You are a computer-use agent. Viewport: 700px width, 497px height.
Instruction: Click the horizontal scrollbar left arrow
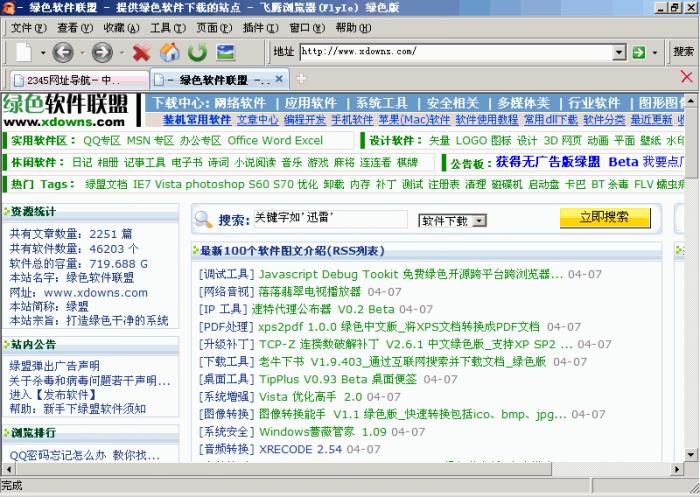point(8,469)
